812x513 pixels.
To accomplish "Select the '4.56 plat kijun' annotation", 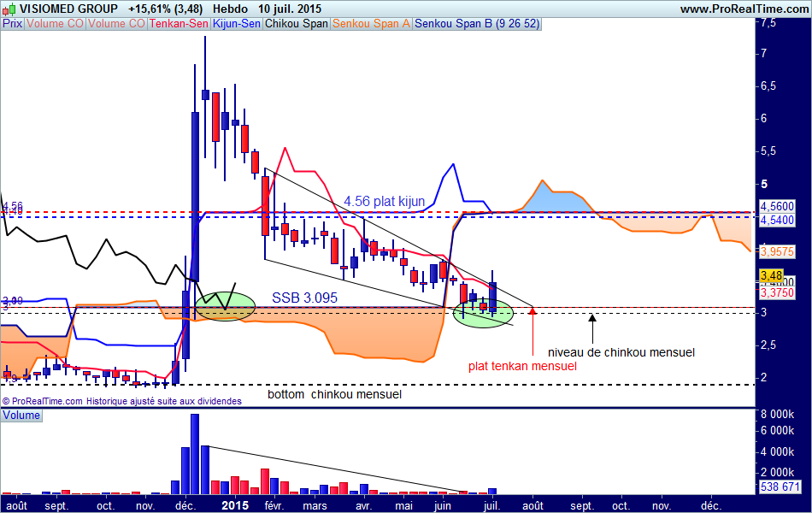I will [385, 201].
